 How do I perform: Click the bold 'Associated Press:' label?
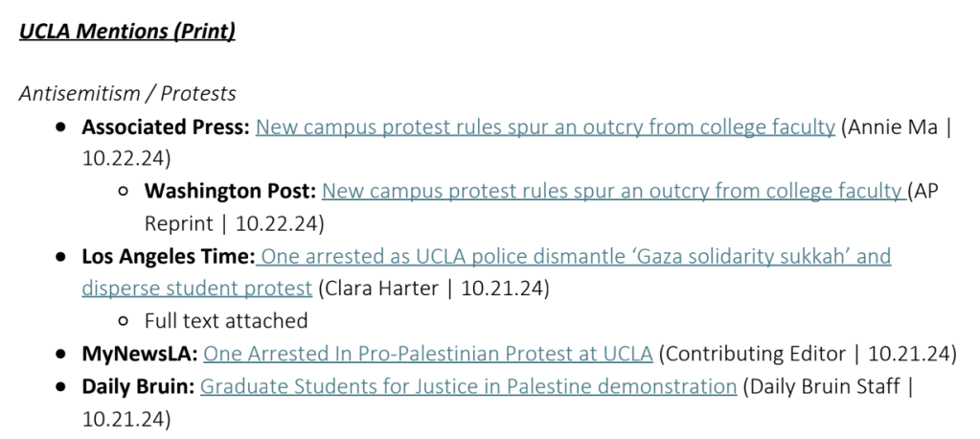[x=166, y=127]
